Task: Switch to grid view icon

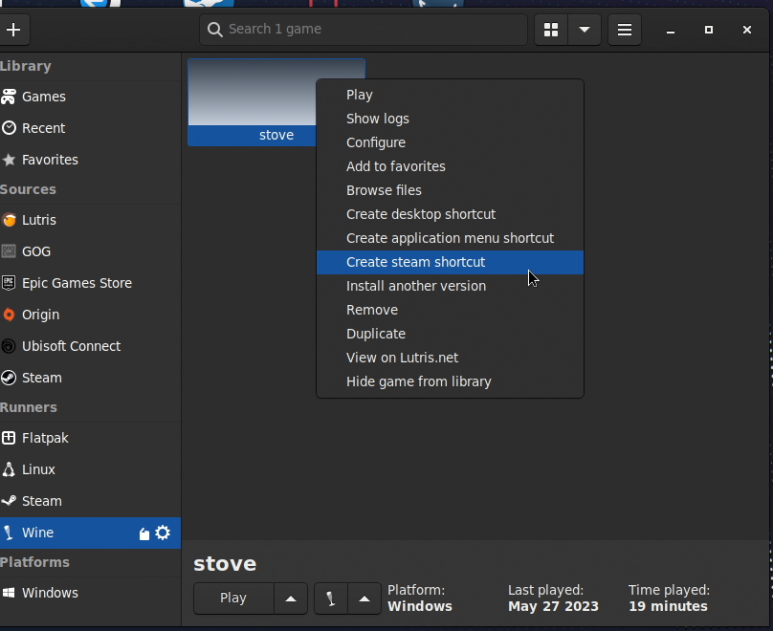Action: pos(551,30)
